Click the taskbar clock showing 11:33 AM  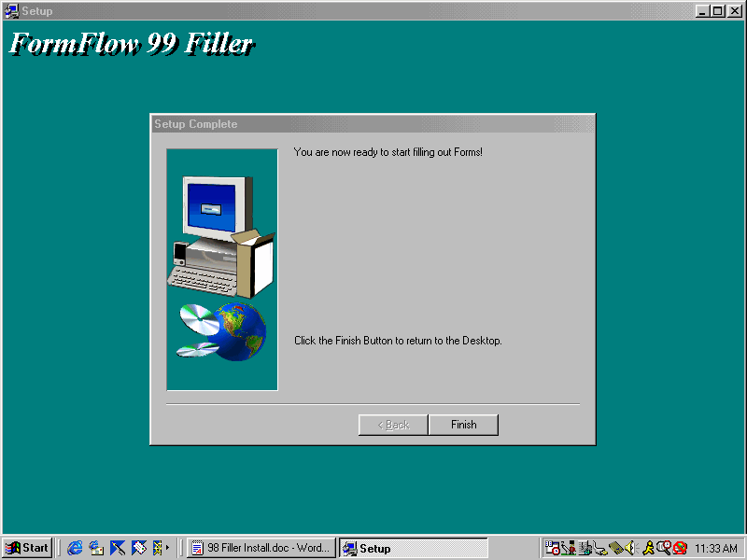pyautogui.click(x=716, y=549)
